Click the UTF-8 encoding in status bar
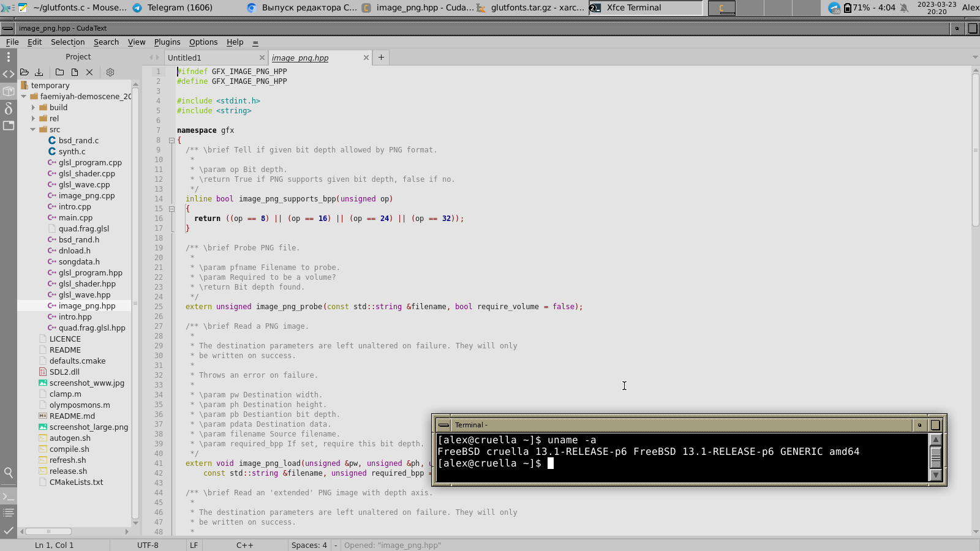Image resolution: width=980 pixels, height=551 pixels. tap(148, 545)
